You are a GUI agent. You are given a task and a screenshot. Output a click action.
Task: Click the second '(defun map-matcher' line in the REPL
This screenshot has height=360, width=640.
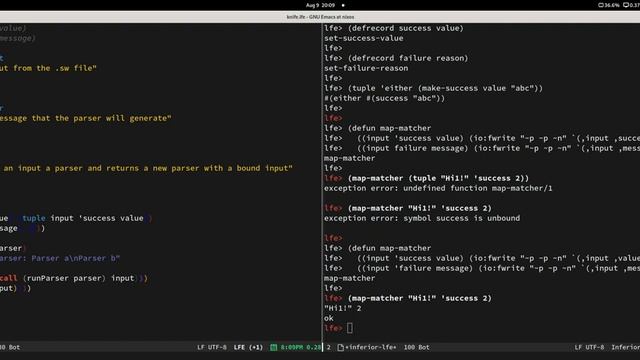[389, 249]
